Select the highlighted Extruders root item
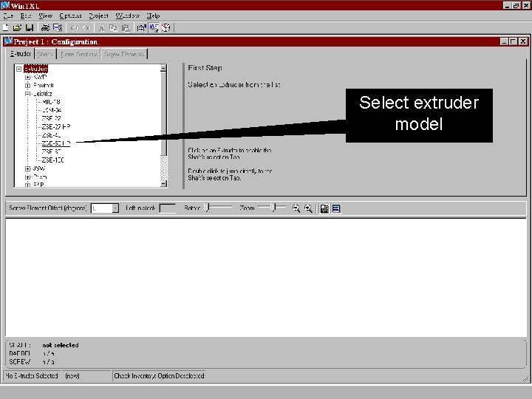The image size is (532, 399). (35, 69)
